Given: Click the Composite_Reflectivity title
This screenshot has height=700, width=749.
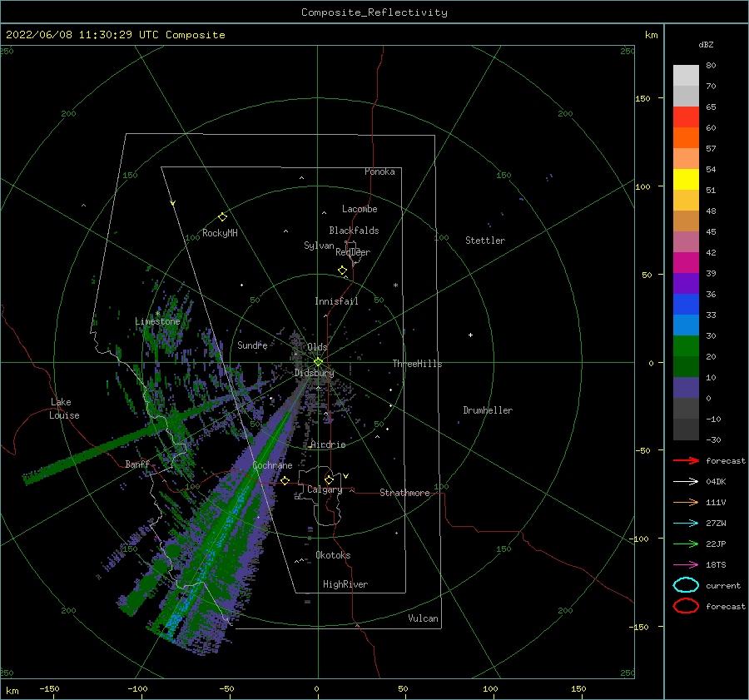Looking at the screenshot, I should (x=374, y=12).
